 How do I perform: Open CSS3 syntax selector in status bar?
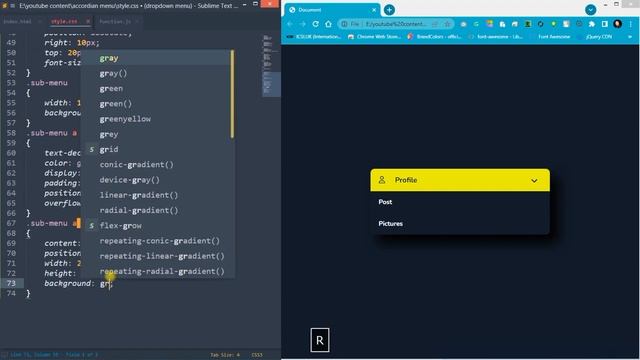tap(257, 355)
